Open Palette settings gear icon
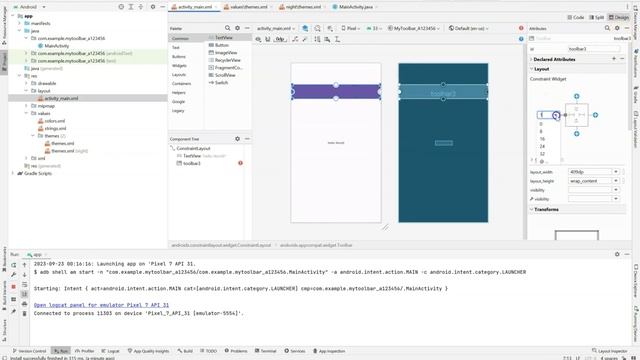Screen dimensions: 640x360 pyautogui.click(x=237, y=28)
